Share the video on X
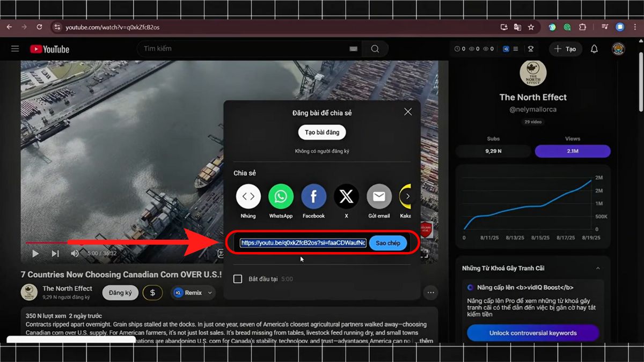The width and height of the screenshot is (644, 362). [346, 196]
